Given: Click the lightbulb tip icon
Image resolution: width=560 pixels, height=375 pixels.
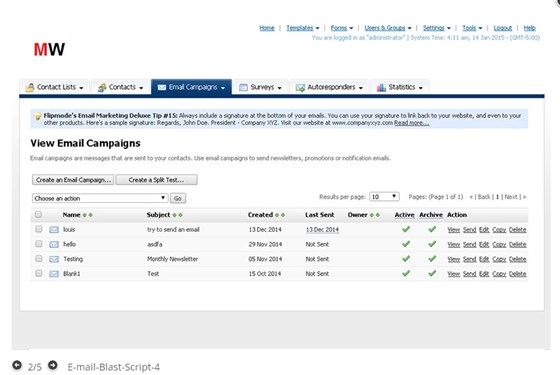Looking at the screenshot, I should [38, 116].
